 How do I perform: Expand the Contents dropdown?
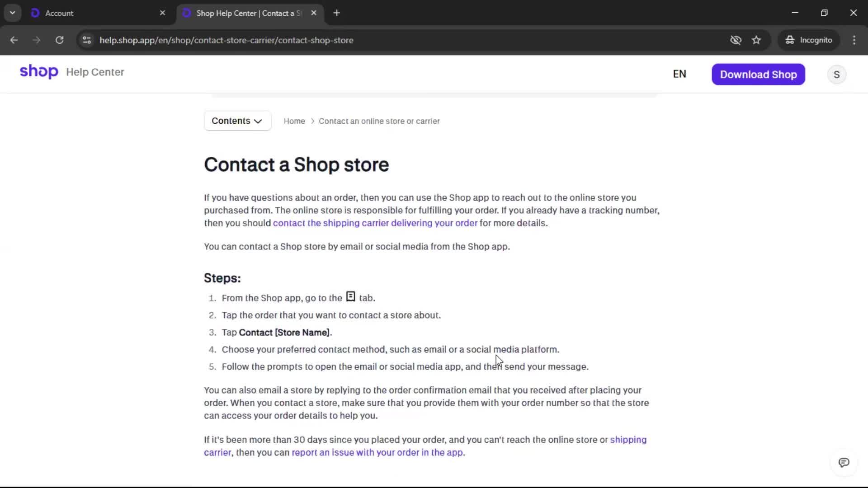(x=237, y=121)
